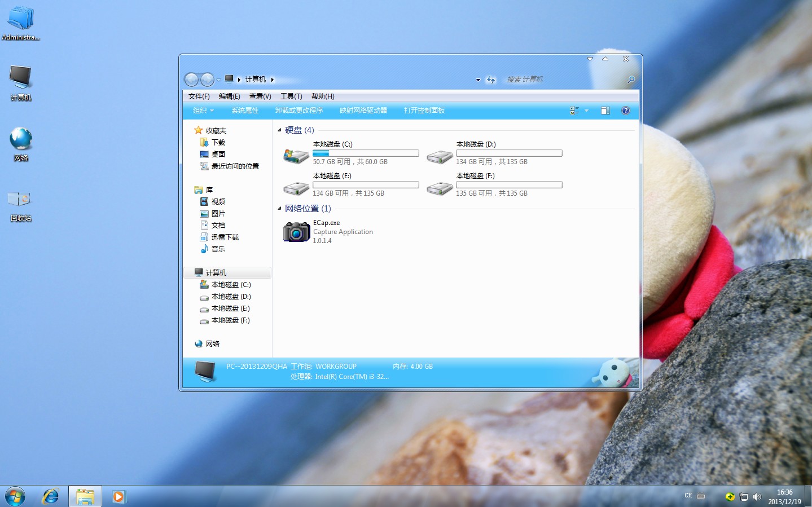Open the 图片 library in sidebar
The width and height of the screenshot is (812, 507).
pyautogui.click(x=218, y=213)
